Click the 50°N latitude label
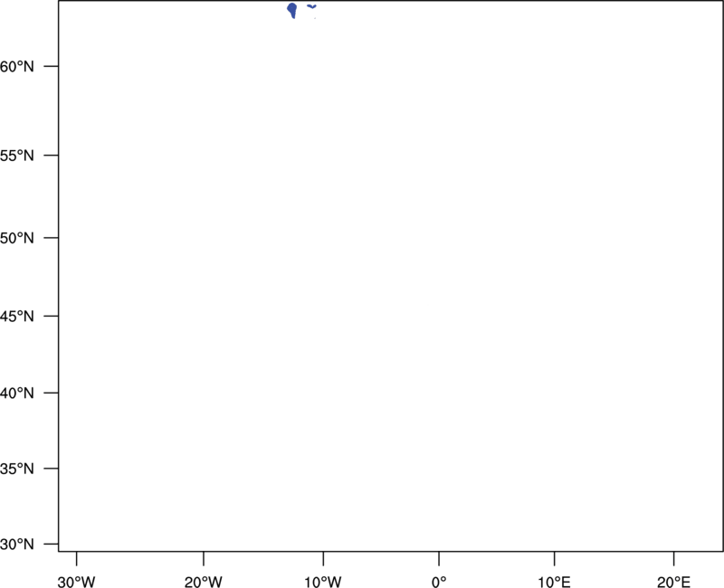The image size is (724, 588). (x=16, y=238)
